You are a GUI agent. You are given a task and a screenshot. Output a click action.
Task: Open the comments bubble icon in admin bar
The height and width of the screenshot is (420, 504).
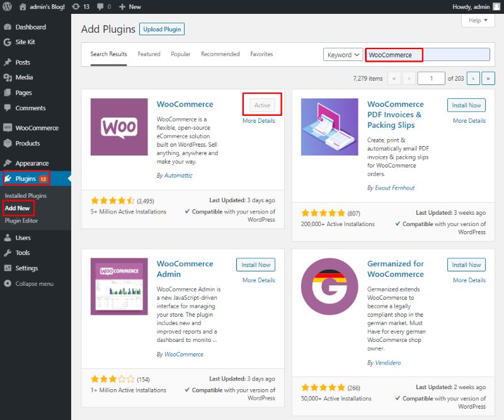[x=100, y=7]
